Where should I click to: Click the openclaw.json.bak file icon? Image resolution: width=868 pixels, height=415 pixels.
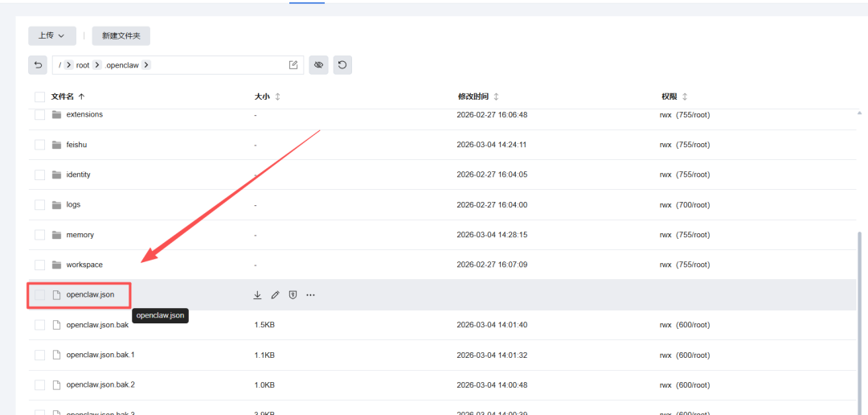click(56, 325)
